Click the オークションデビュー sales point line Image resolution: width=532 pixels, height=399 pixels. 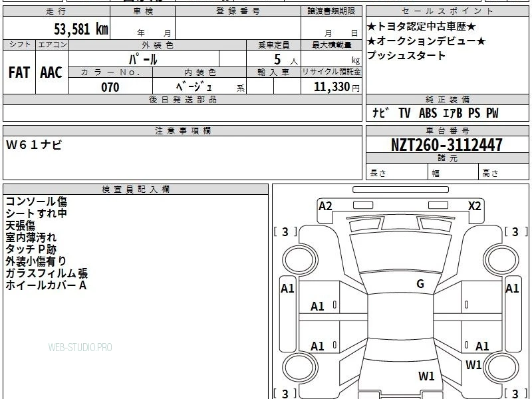click(426, 41)
